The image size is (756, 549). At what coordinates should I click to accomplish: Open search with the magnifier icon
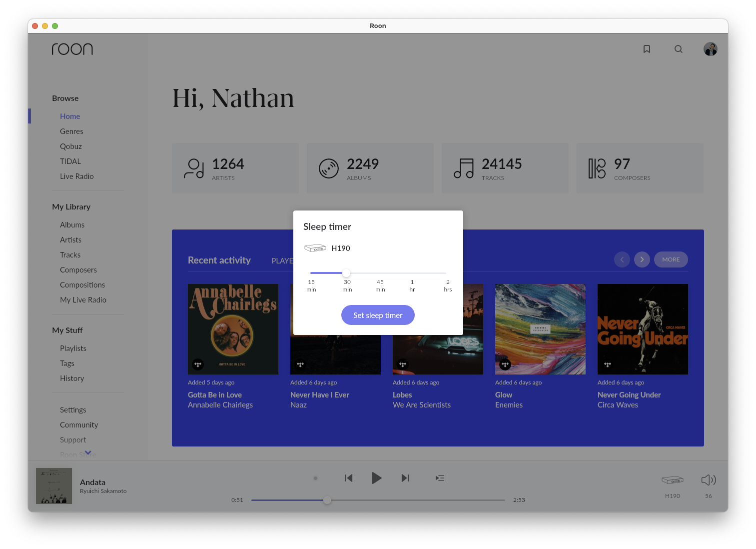(x=678, y=49)
